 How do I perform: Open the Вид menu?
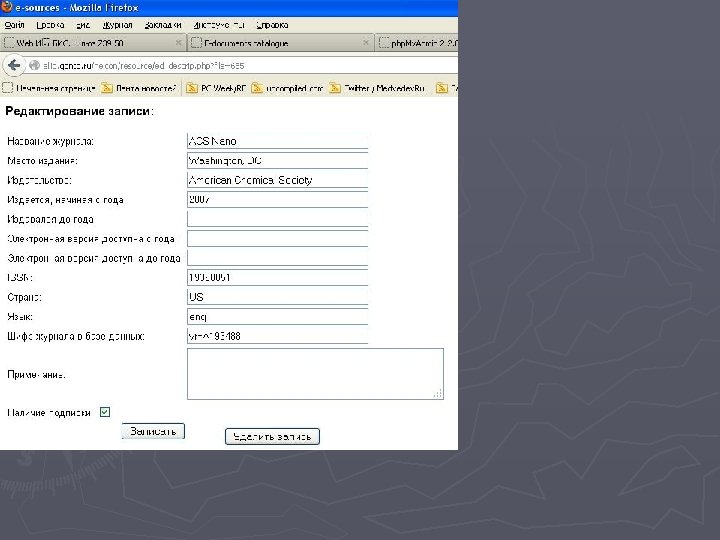tap(83, 25)
